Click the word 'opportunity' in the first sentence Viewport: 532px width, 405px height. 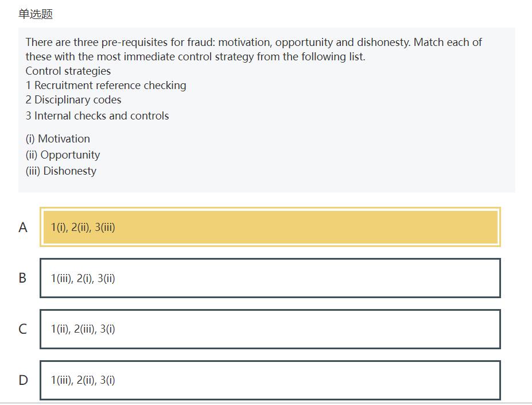coord(304,43)
